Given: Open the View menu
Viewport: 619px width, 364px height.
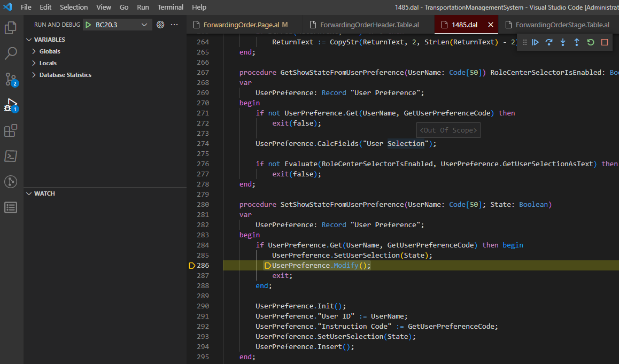Looking at the screenshot, I should (x=104, y=7).
